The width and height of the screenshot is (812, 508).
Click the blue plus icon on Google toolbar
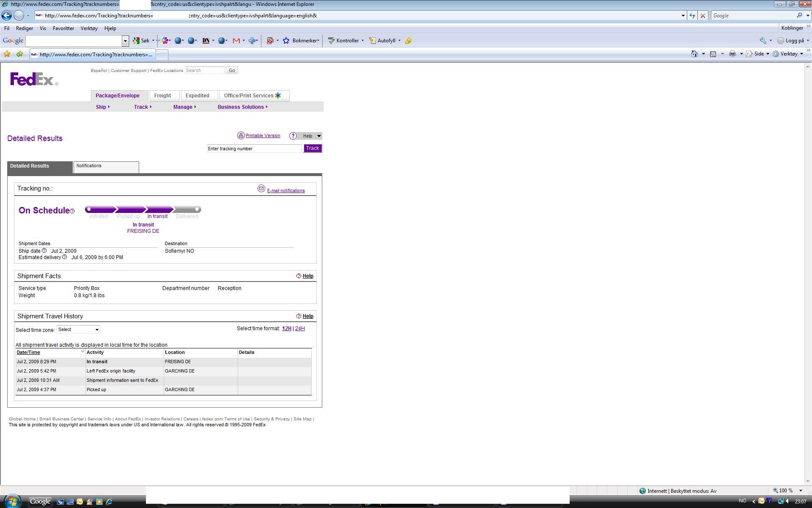coord(252,41)
